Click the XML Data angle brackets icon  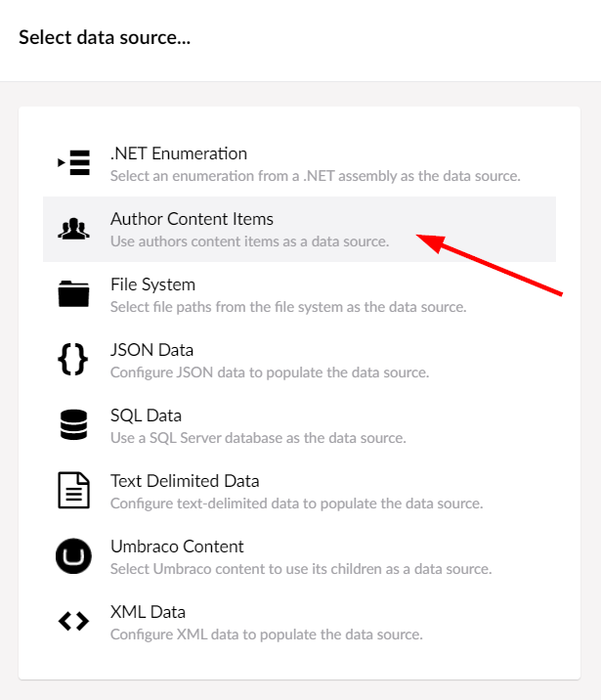coord(73,621)
